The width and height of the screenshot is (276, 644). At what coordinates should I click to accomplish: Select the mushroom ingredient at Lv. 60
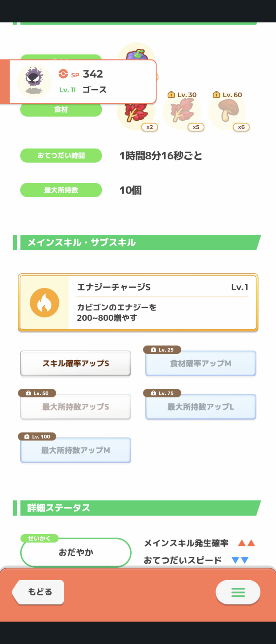click(228, 111)
